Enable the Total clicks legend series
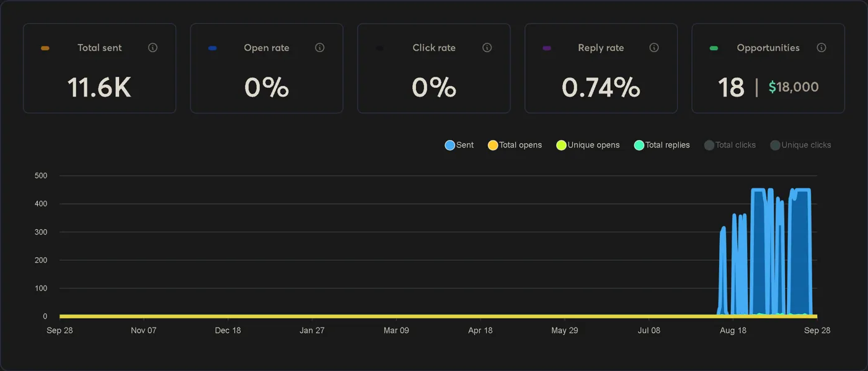868x371 pixels. tap(730, 145)
